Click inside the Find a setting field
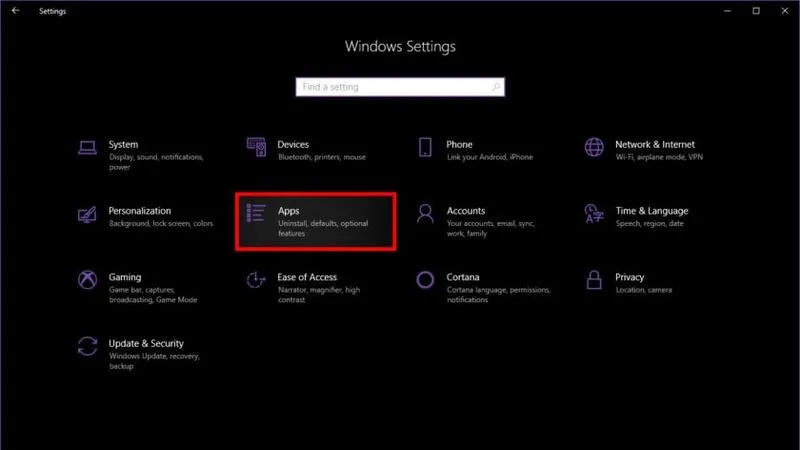Viewport: 800px width, 450px height. tap(400, 87)
